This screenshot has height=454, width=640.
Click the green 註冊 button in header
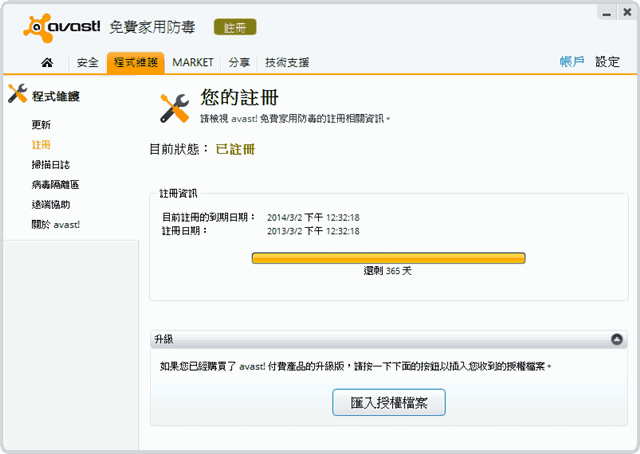[x=235, y=27]
